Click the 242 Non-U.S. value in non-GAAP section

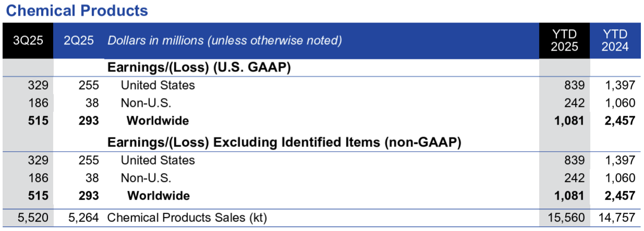[x=575, y=178]
